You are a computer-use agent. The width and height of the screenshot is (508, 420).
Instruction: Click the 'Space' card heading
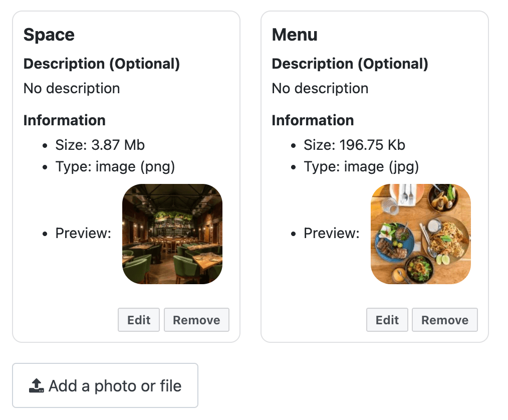click(49, 35)
